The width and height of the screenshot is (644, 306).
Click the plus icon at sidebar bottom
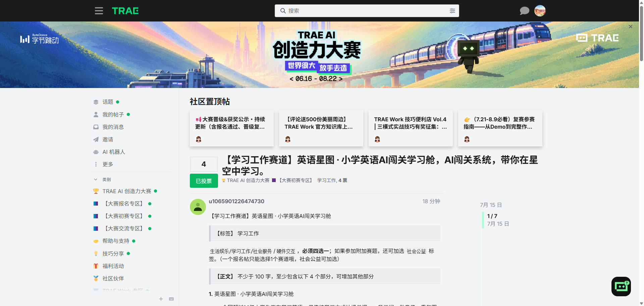pos(161,299)
